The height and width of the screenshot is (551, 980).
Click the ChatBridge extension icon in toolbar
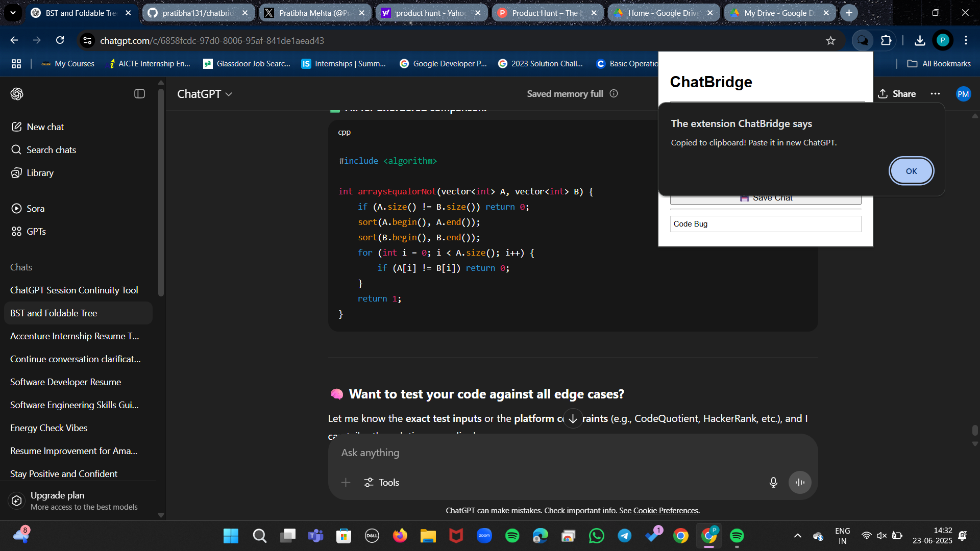click(863, 40)
